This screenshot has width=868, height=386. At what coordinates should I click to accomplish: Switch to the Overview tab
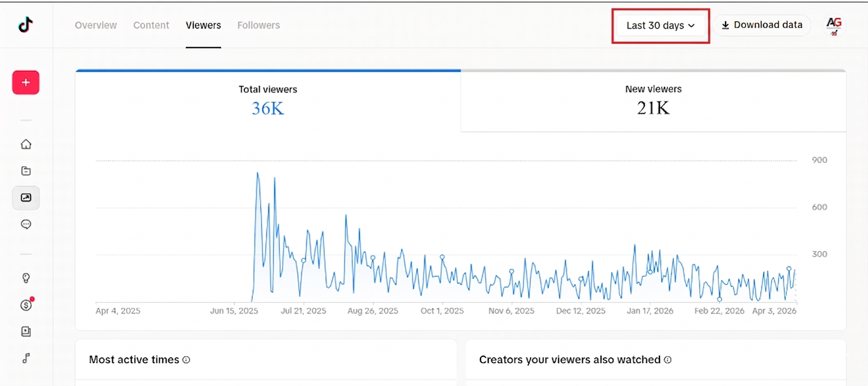pyautogui.click(x=96, y=25)
